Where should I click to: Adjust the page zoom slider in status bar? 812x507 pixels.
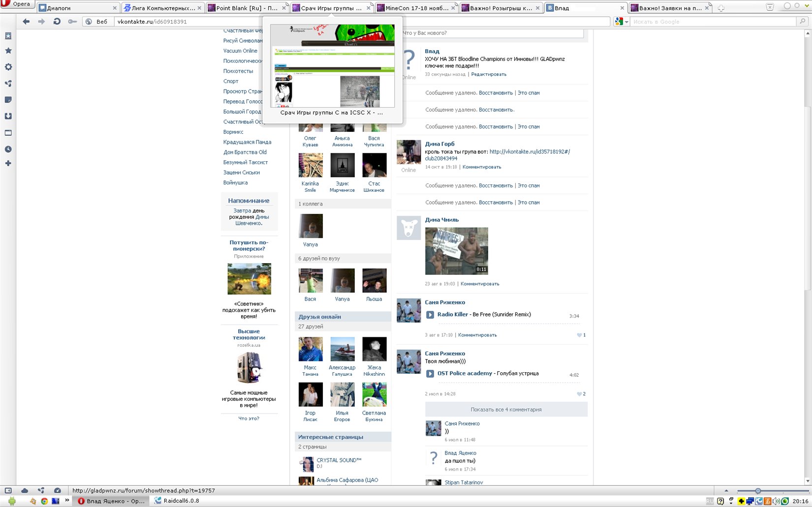tap(758, 491)
